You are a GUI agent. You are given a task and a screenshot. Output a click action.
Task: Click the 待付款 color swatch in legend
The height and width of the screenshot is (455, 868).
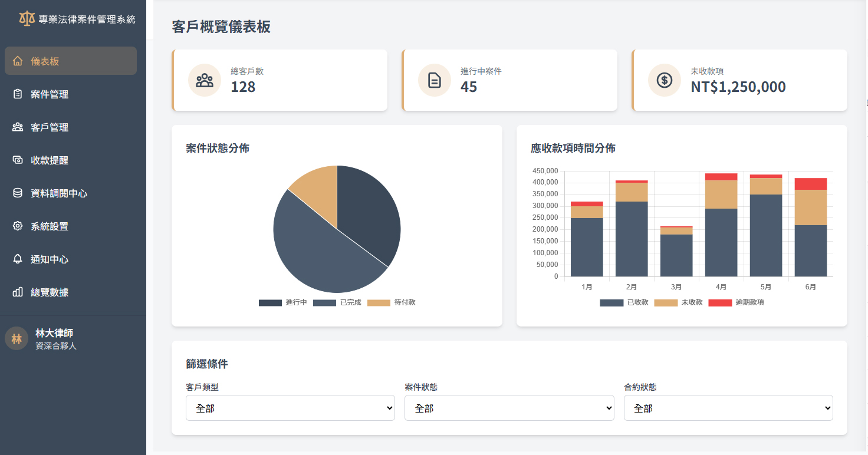tap(379, 302)
